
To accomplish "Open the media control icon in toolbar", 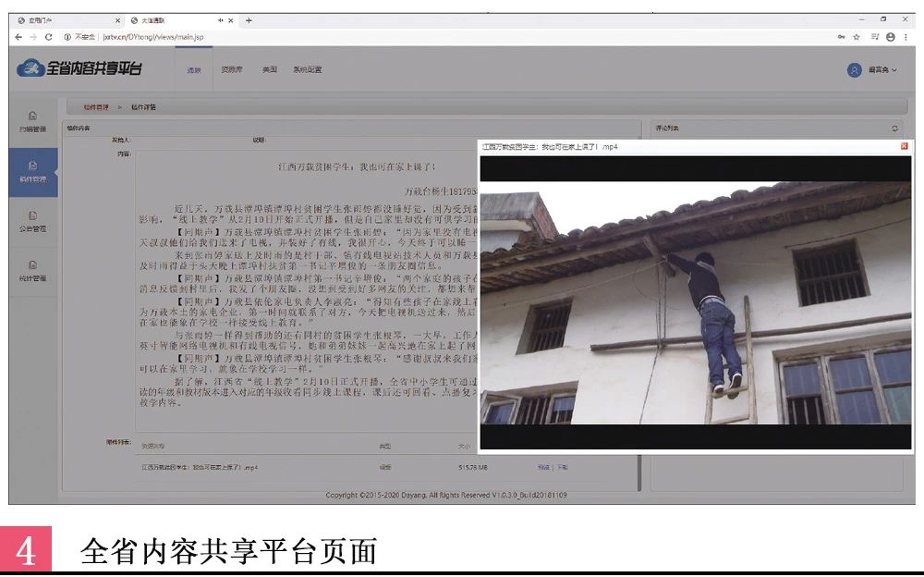I will click(x=874, y=37).
